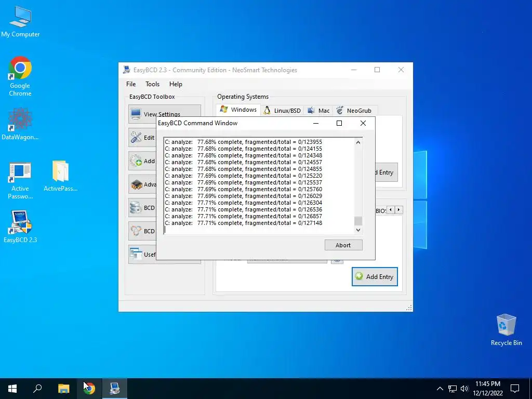Click the BCD Backup/Repair database icon
This screenshot has height=399, width=532.
click(x=136, y=208)
